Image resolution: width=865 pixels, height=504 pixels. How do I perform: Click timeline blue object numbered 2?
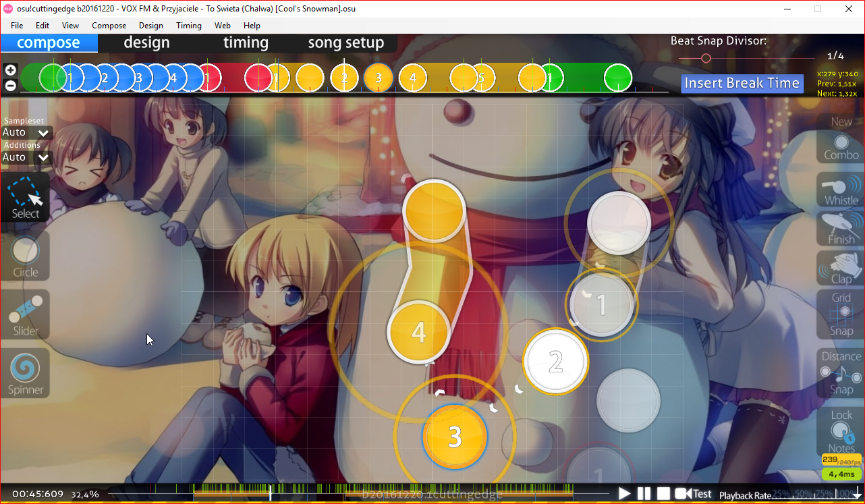pos(105,78)
